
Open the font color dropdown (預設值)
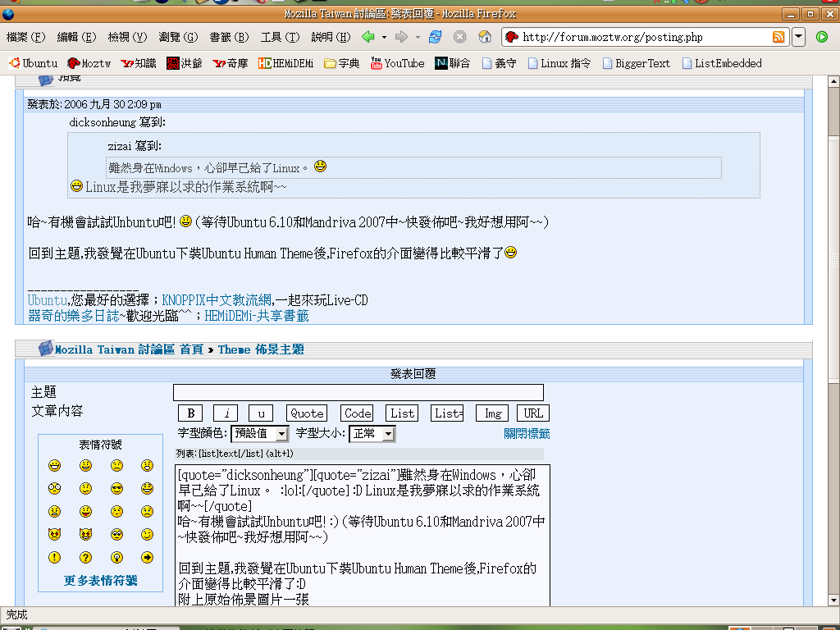(259, 433)
